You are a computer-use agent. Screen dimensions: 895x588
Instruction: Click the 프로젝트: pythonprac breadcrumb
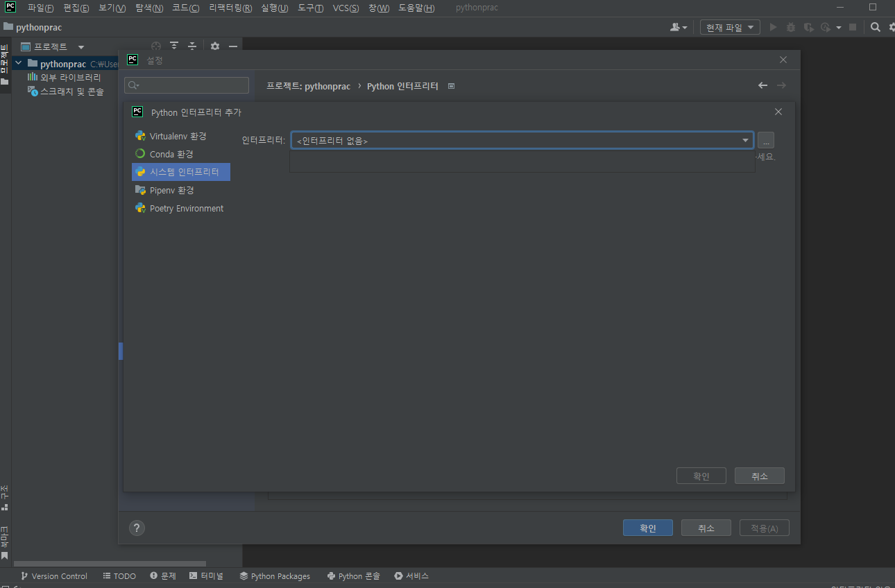coord(308,86)
